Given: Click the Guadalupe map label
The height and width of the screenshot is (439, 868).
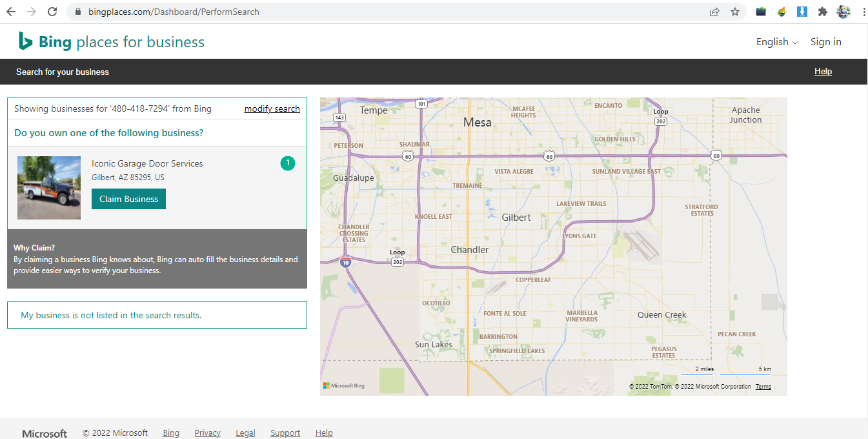Looking at the screenshot, I should 354,178.
